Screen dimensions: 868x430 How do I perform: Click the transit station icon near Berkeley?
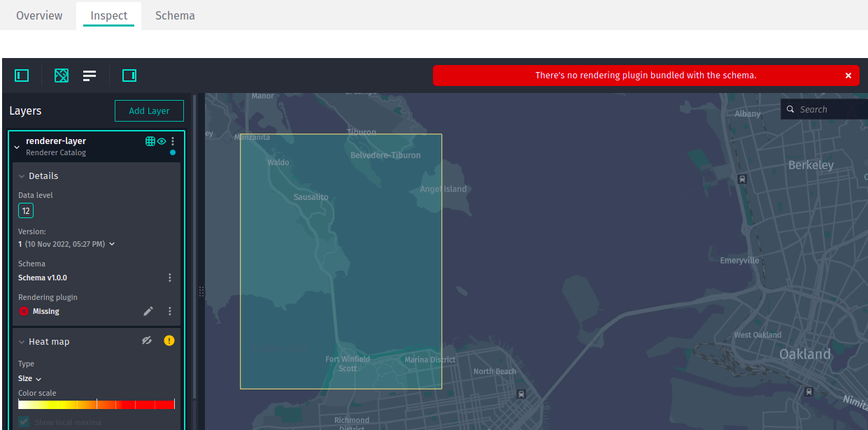[742, 179]
